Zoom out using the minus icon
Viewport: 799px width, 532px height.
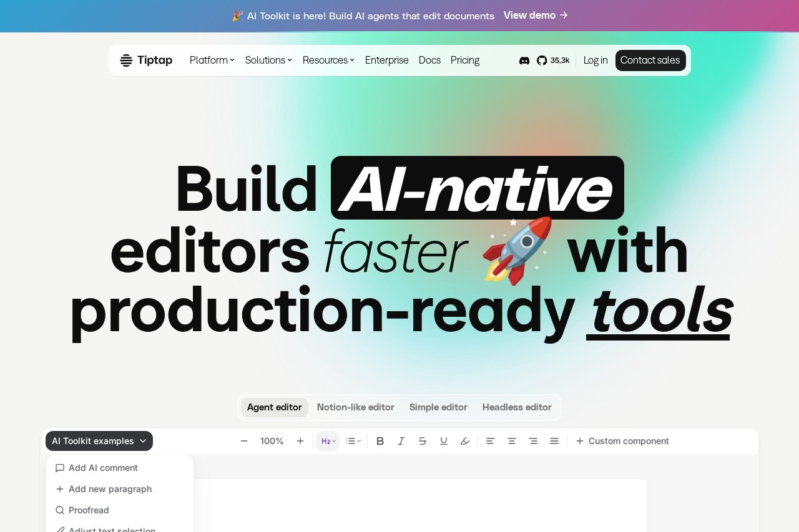click(244, 441)
